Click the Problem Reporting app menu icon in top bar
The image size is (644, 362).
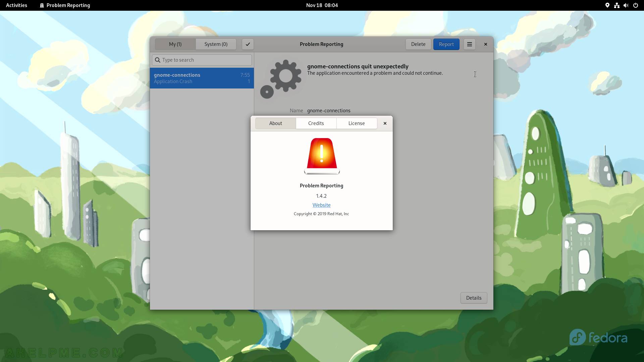(42, 5)
